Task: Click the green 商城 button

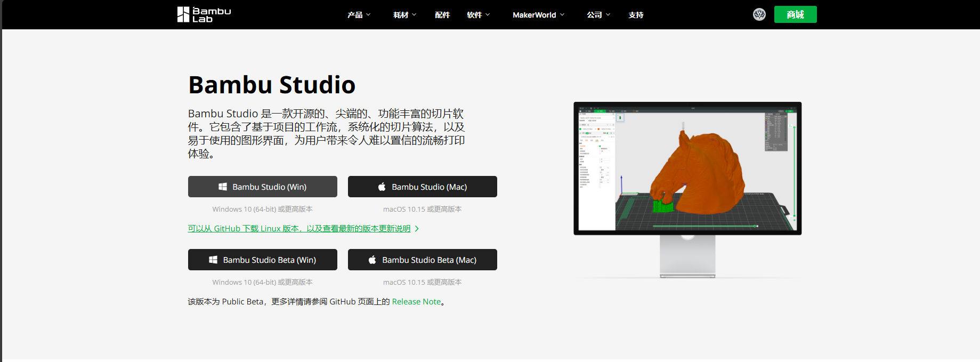Action: [x=795, y=14]
